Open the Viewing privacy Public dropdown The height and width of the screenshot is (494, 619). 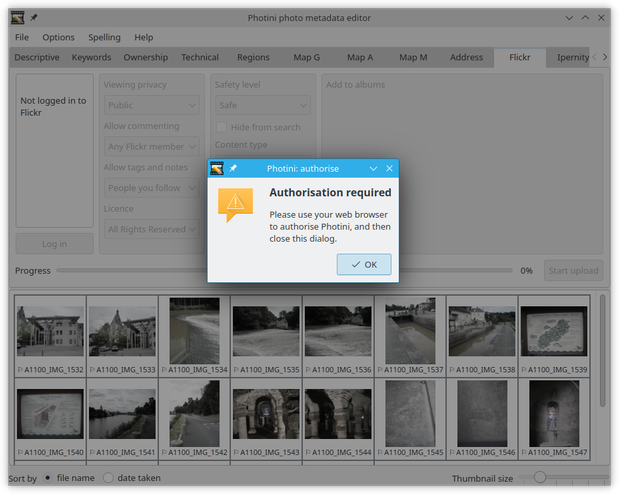tap(152, 105)
